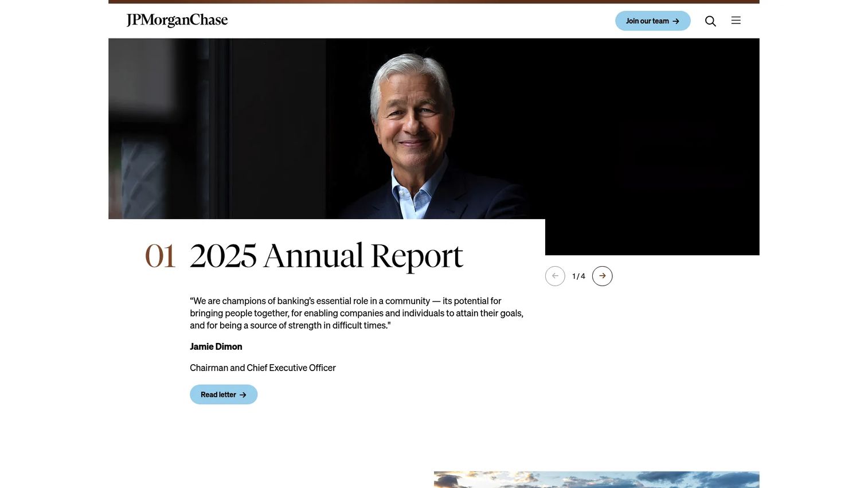The image size is (868, 488).
Task: Click Chairman and Chief Executive Officer text
Action: tap(263, 368)
